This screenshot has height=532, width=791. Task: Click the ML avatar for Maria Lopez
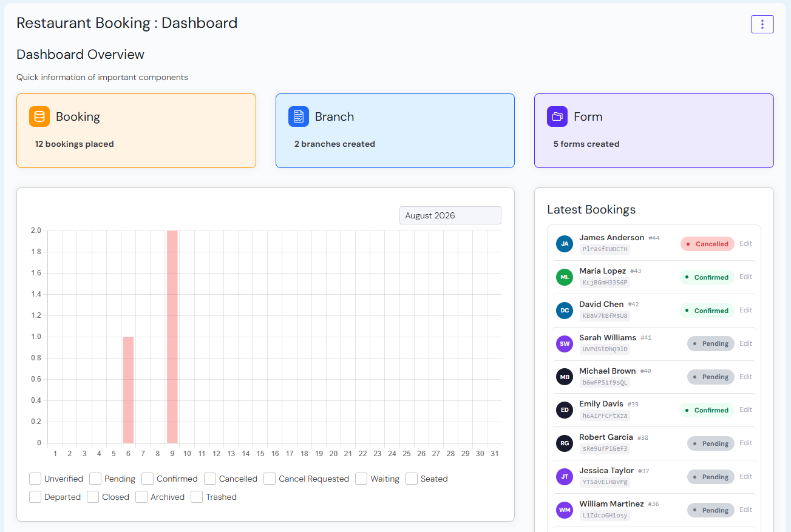565,277
